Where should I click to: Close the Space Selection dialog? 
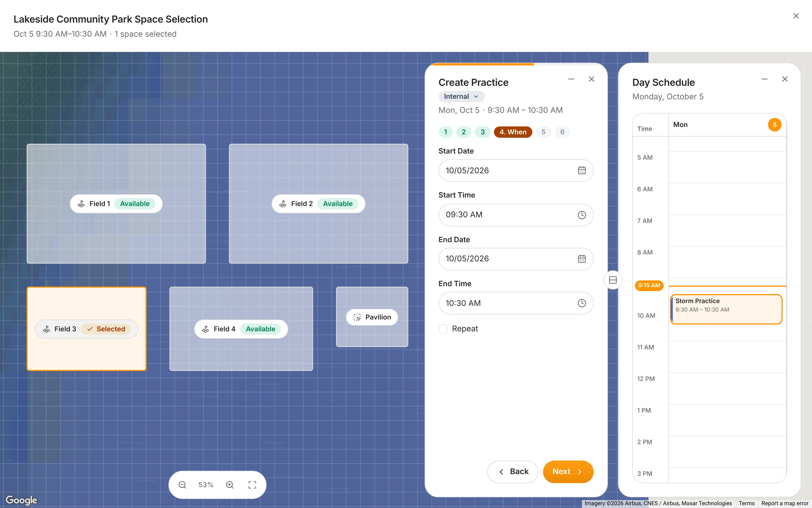[796, 16]
